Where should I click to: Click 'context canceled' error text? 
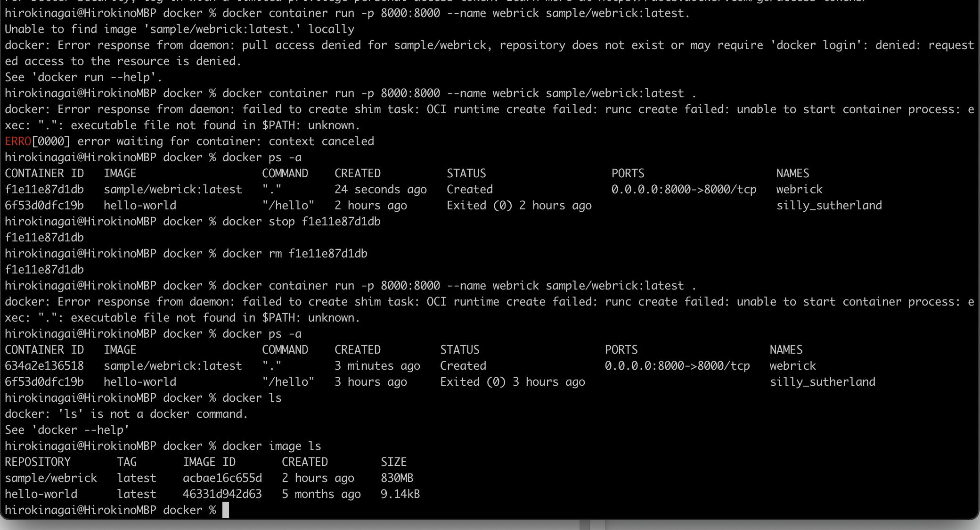[x=321, y=141]
